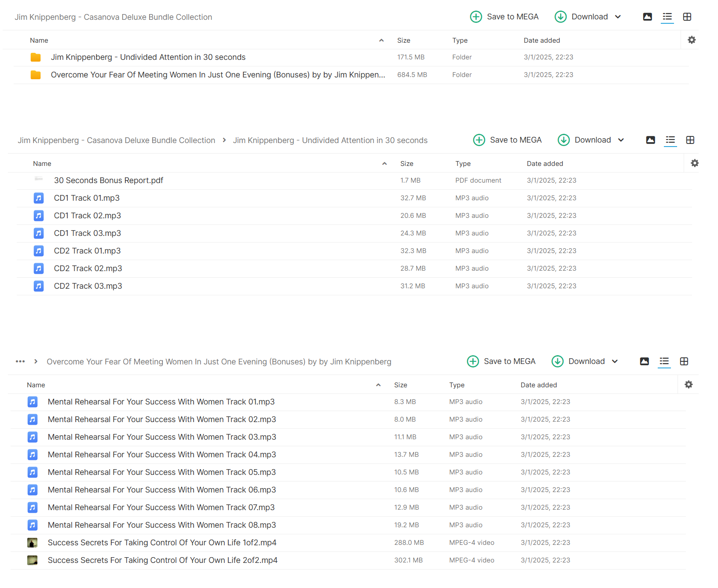Click Casanova Deluxe Bundle breadcrumb in middle panel
Image resolution: width=718 pixels, height=588 pixels.
[117, 140]
